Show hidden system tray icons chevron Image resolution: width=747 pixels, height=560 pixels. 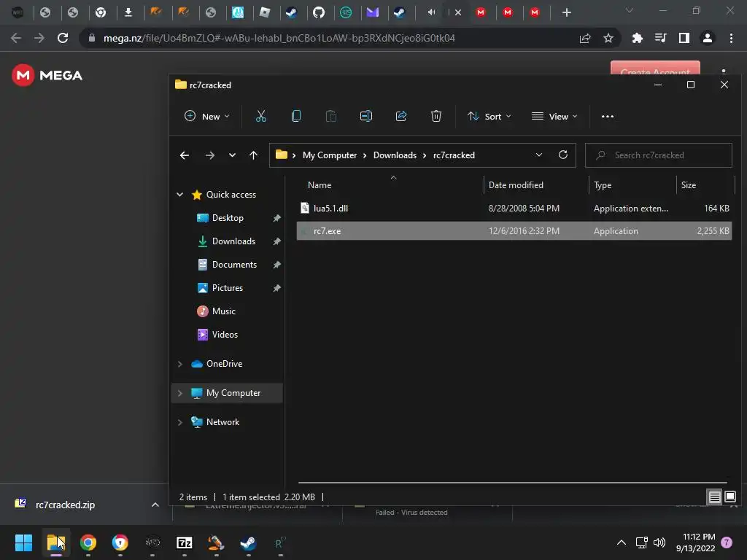tap(622, 542)
